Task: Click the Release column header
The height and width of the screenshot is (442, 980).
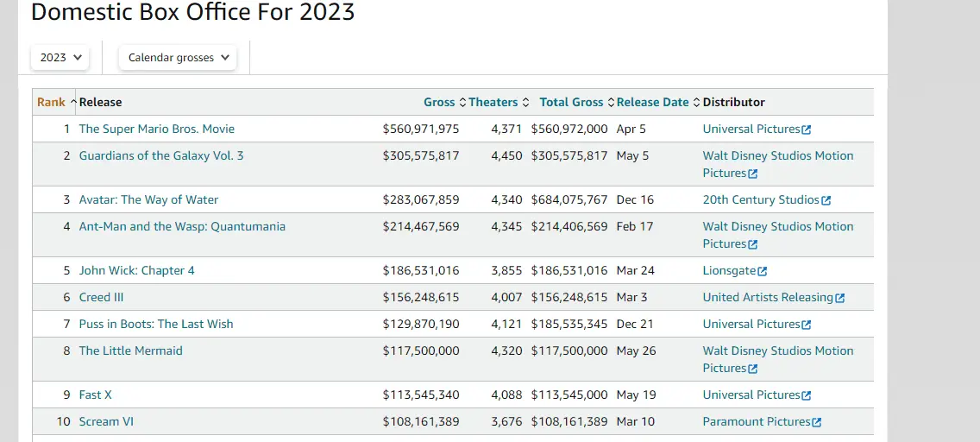Action: 101,102
